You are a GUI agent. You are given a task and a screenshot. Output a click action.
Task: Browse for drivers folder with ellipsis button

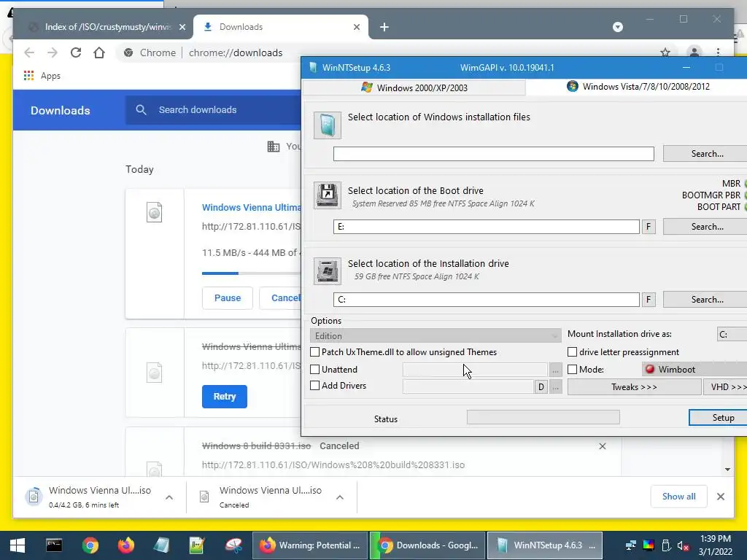[555, 387]
